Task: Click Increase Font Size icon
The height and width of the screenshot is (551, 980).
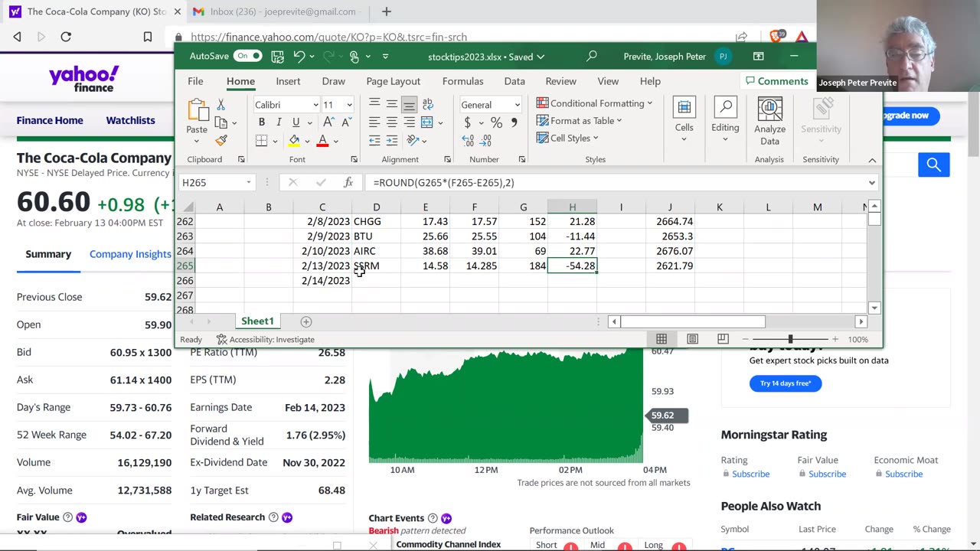Action: [328, 122]
